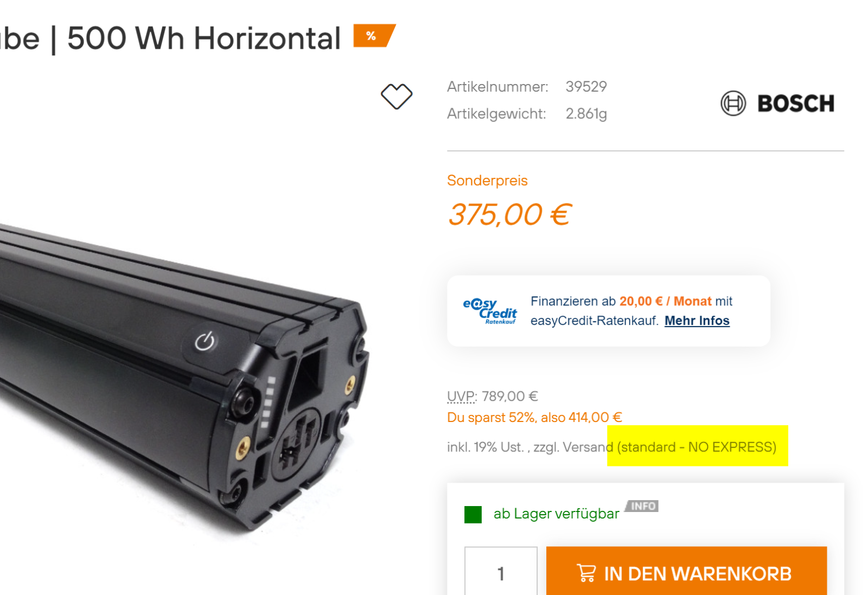Viewport: 868px width, 595px height.
Task: Click the ab Lager verfügbar text
Action: [556, 514]
